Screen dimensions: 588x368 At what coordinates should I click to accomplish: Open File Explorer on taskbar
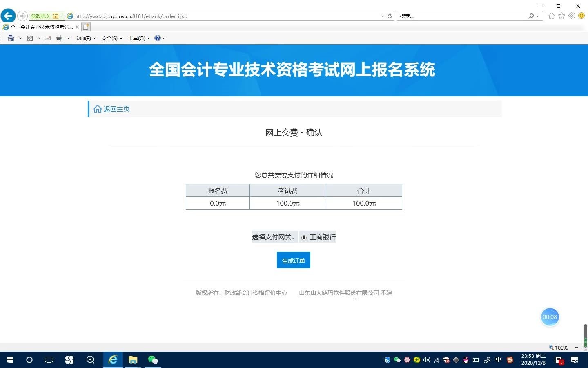pyautogui.click(x=133, y=360)
